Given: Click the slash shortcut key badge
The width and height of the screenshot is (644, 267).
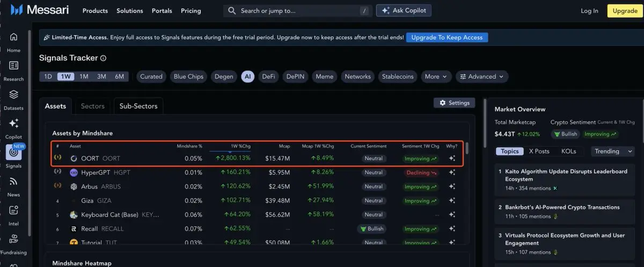Looking at the screenshot, I should click(364, 11).
